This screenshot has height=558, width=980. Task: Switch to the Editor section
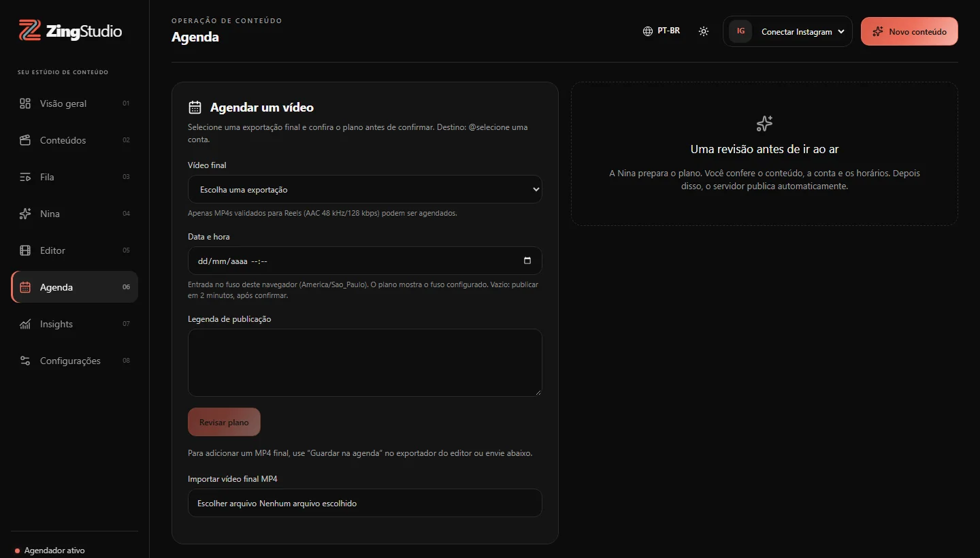click(74, 250)
